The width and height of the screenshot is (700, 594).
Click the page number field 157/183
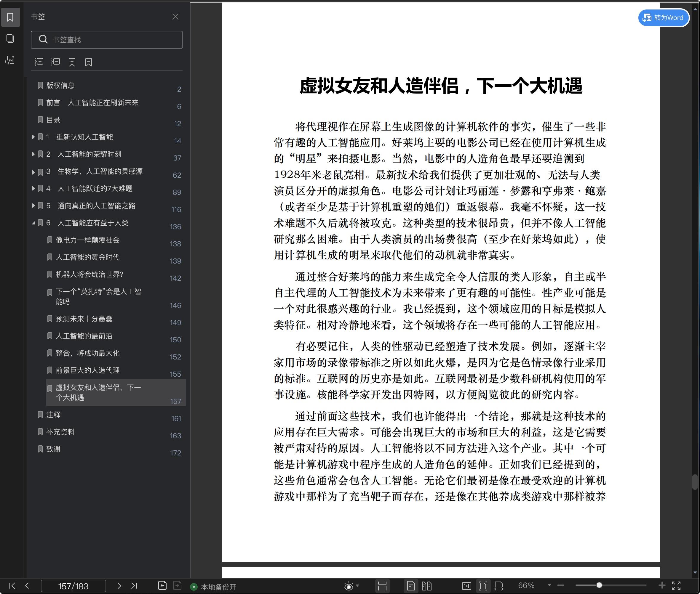click(73, 586)
